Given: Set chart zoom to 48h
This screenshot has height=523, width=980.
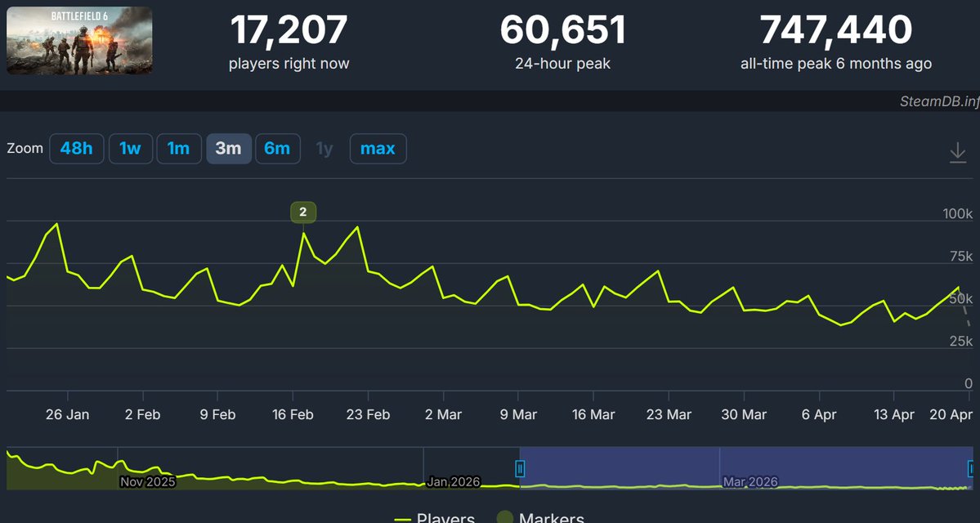Looking at the screenshot, I should [x=76, y=149].
